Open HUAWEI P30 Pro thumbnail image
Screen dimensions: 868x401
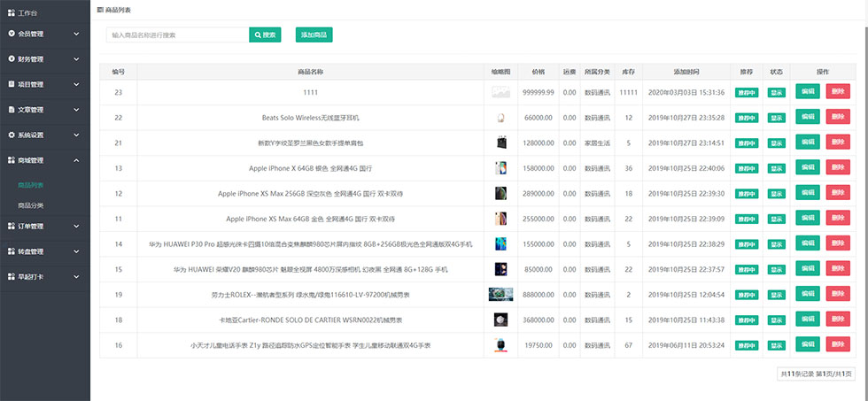[500, 244]
